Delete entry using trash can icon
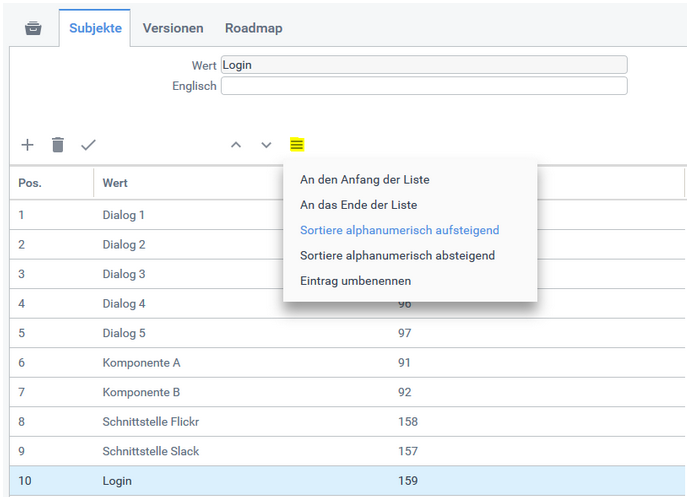Screen dimensions: 687x497 (x=58, y=145)
